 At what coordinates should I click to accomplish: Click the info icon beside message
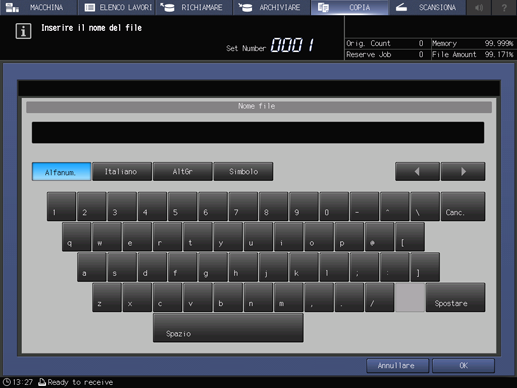tap(23, 31)
